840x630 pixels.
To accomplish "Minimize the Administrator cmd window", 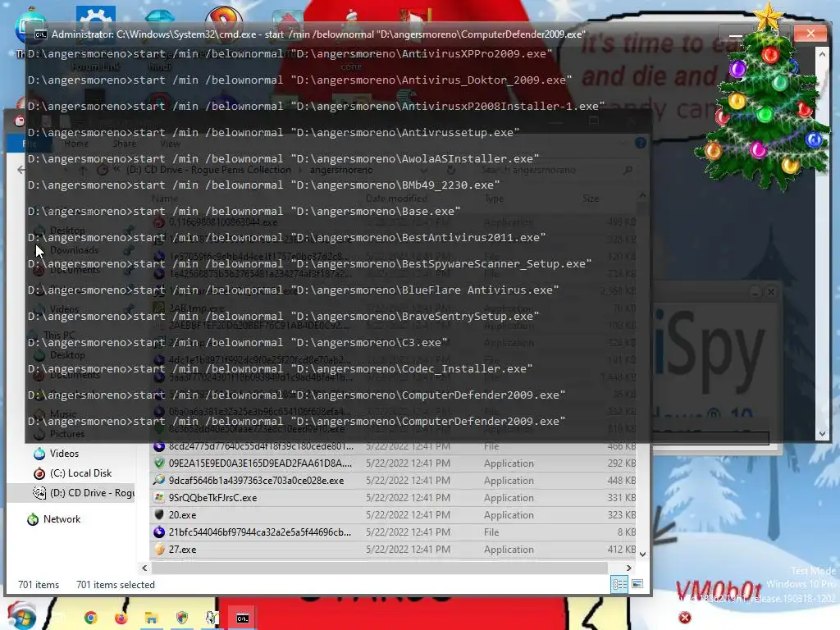I will pyautogui.click(x=736, y=34).
